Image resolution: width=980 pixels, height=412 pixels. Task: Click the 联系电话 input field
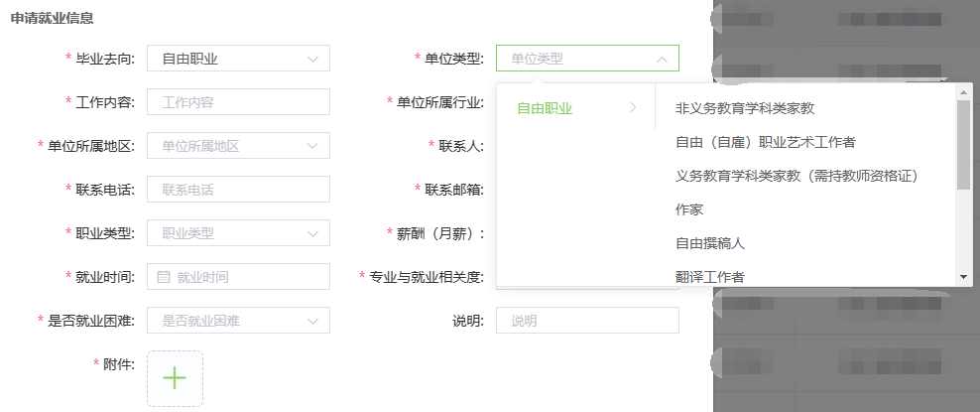point(238,190)
